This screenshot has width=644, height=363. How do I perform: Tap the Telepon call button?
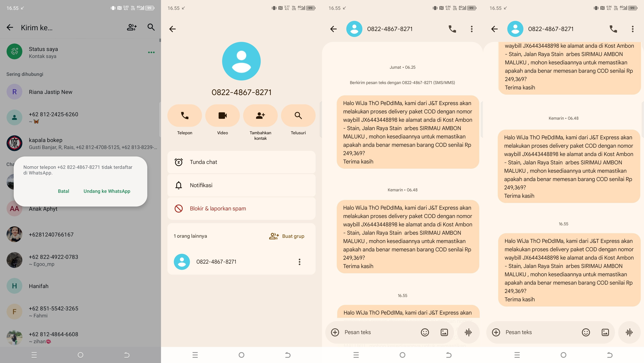point(185,116)
